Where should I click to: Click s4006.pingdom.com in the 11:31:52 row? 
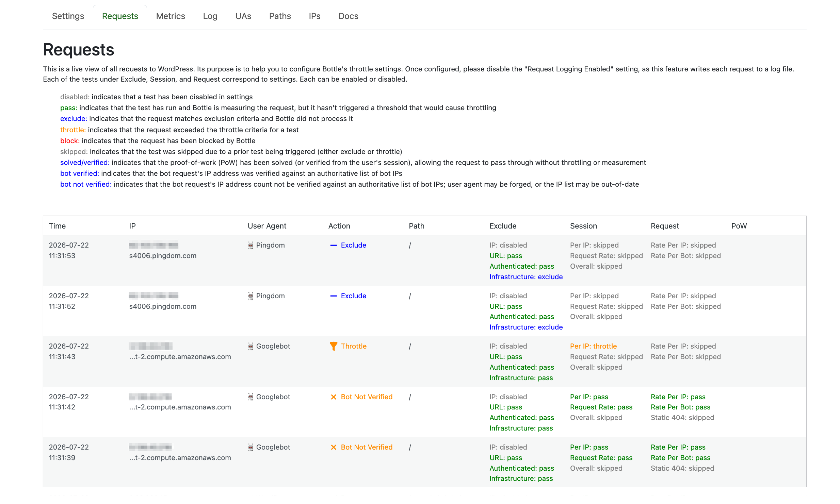tap(163, 306)
